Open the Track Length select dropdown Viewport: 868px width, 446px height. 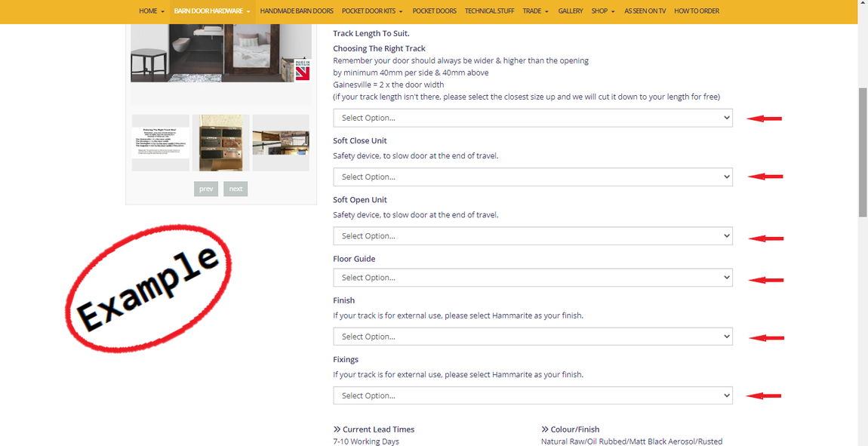coord(532,118)
